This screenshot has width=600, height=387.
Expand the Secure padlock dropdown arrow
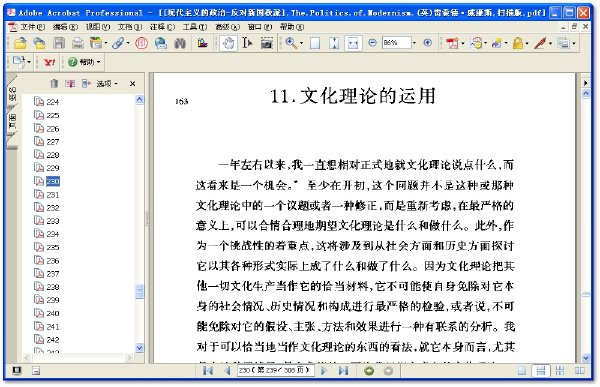[527, 43]
